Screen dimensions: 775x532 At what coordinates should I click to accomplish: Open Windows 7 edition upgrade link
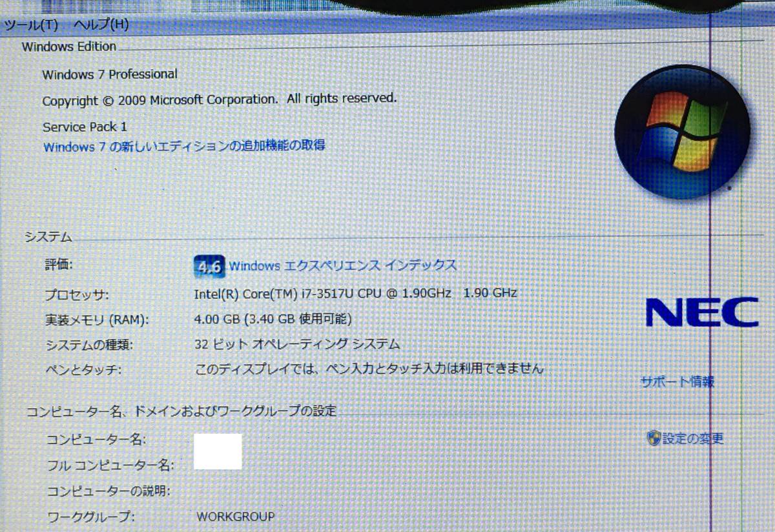183,146
